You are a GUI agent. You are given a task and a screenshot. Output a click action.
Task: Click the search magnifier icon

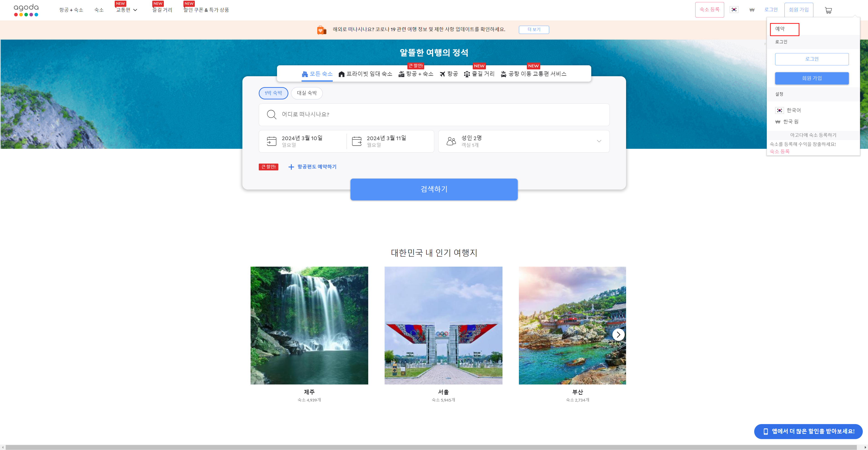[x=271, y=114]
